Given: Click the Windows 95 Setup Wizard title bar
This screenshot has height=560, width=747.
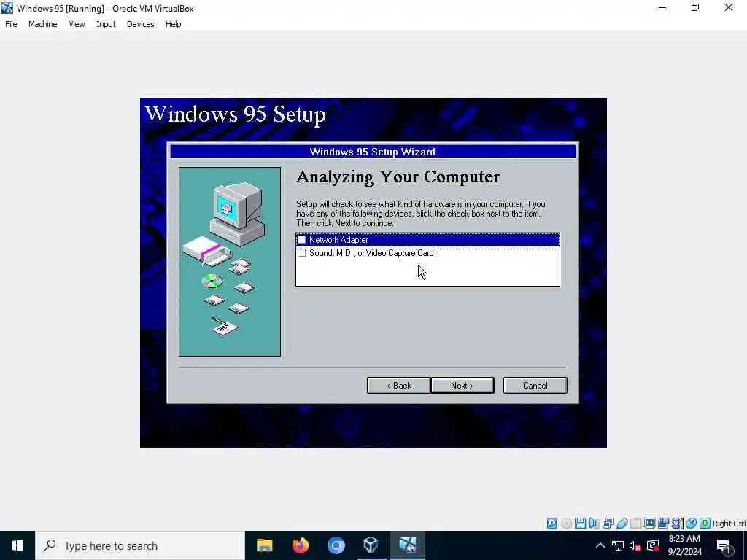Looking at the screenshot, I should pos(373,152).
